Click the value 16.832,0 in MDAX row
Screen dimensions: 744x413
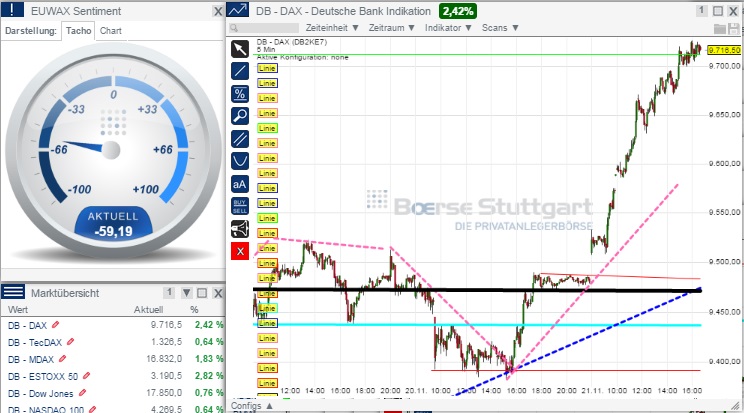point(164,359)
